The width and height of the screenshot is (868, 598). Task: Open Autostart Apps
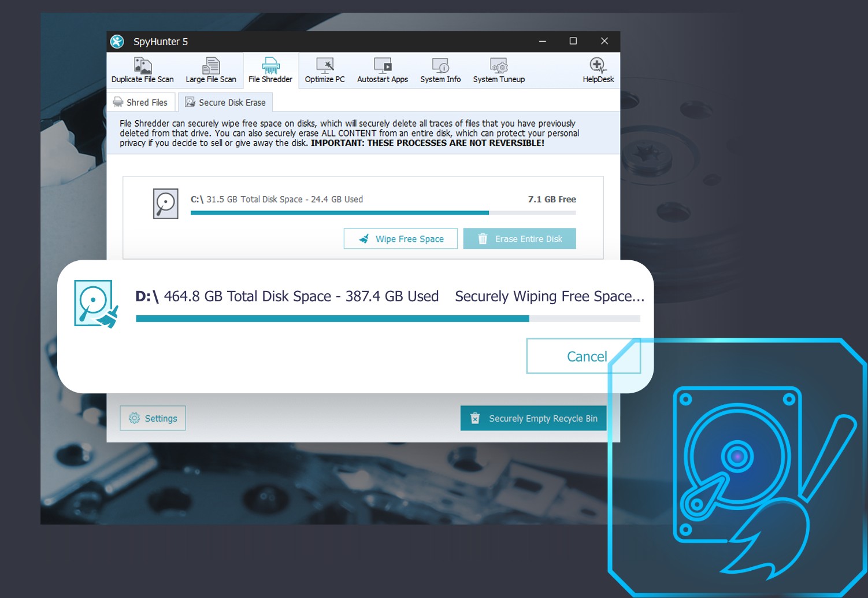381,69
